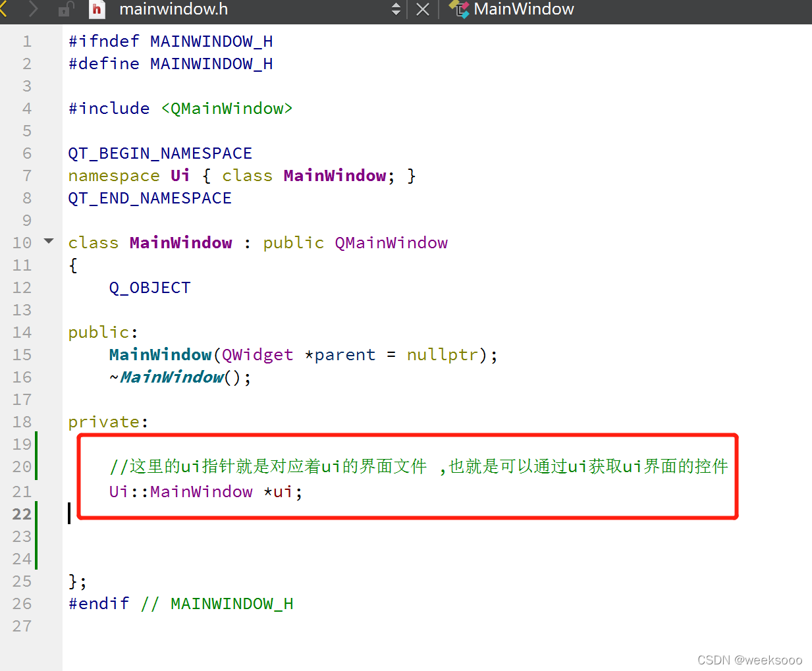Click the '#ifndef MAINWINDOW_H' line

(171, 41)
